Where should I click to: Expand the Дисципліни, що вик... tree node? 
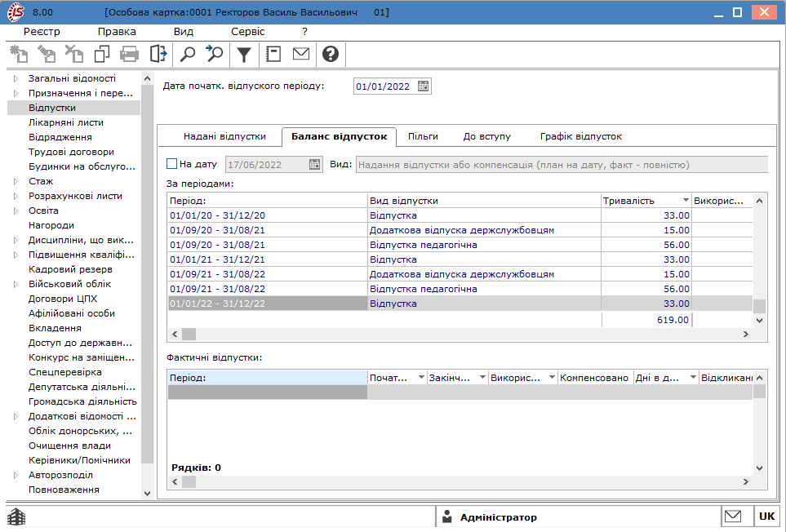tap(16, 240)
